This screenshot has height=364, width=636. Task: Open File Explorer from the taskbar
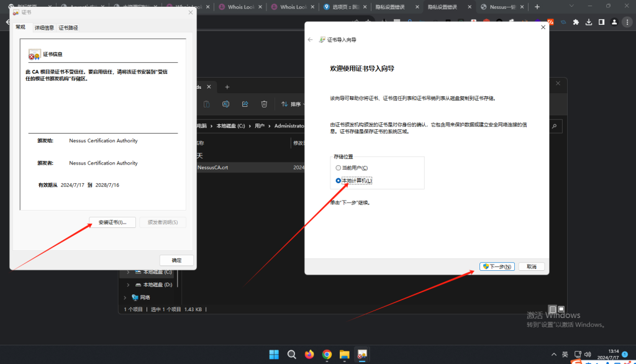345,355
